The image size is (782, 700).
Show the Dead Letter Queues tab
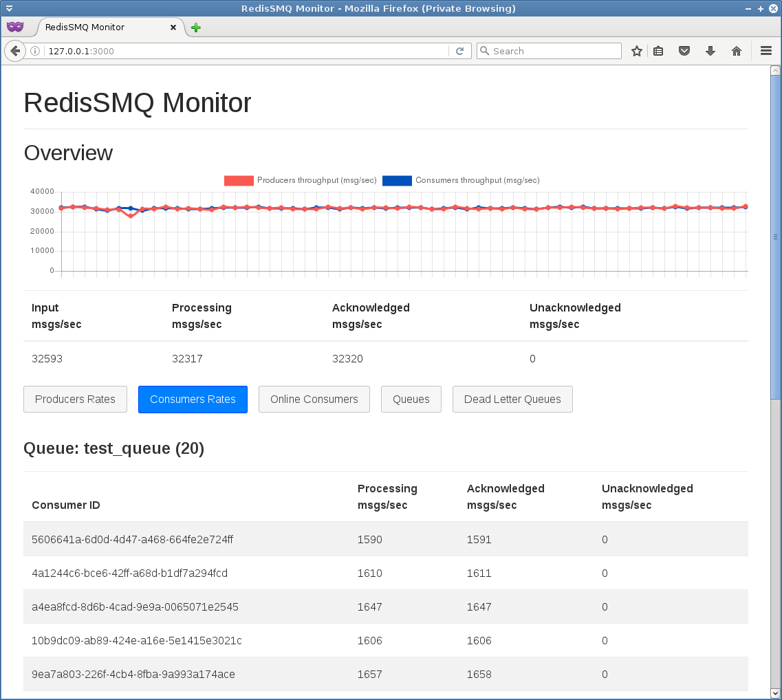coord(512,400)
